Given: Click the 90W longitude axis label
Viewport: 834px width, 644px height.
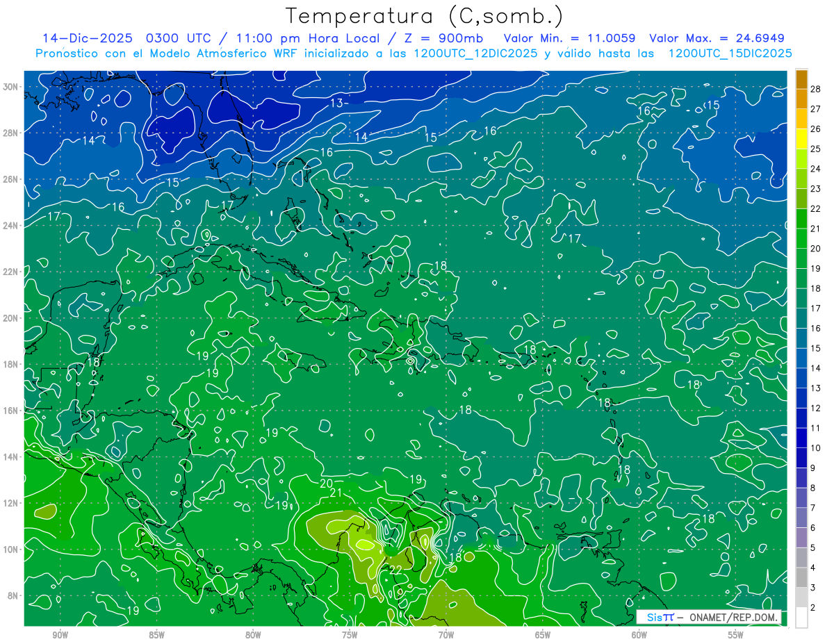Looking at the screenshot, I should pos(60,635).
